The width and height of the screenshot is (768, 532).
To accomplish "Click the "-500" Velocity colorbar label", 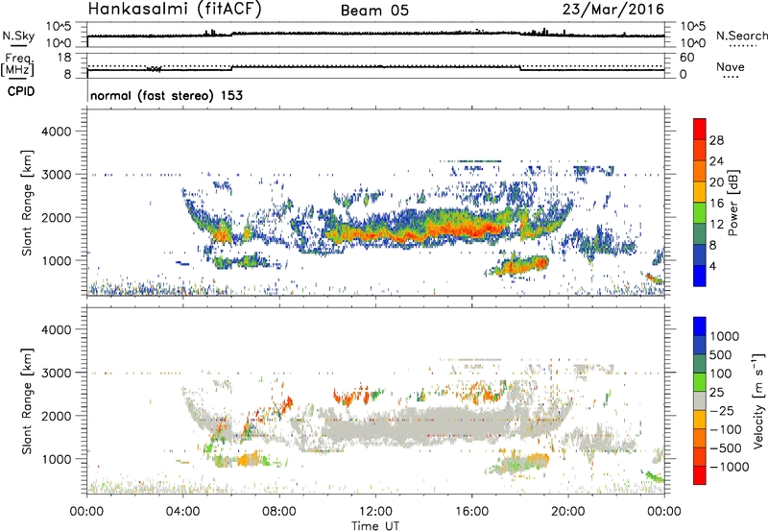I will click(726, 447).
